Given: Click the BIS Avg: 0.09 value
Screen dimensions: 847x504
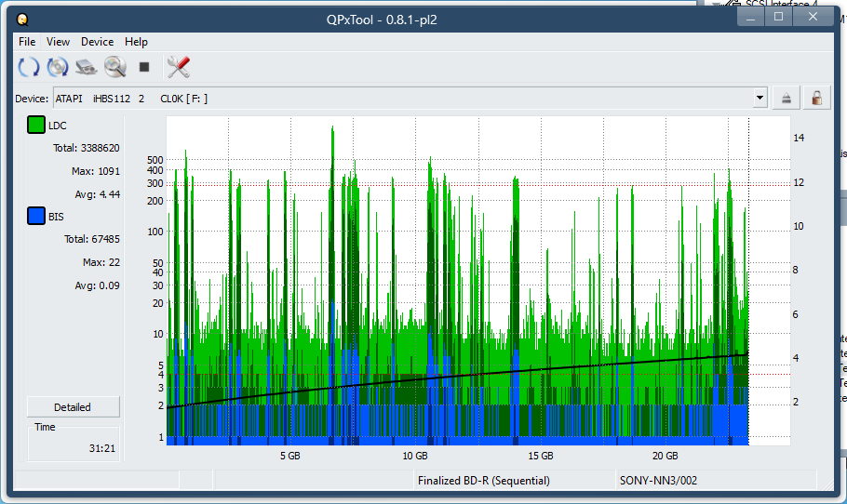Looking at the screenshot, I should point(97,285).
